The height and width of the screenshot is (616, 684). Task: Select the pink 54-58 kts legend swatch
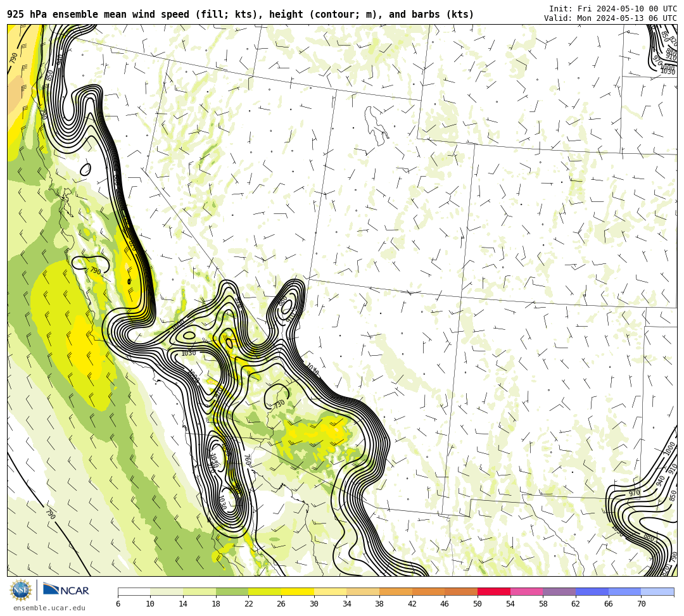[x=526, y=591]
